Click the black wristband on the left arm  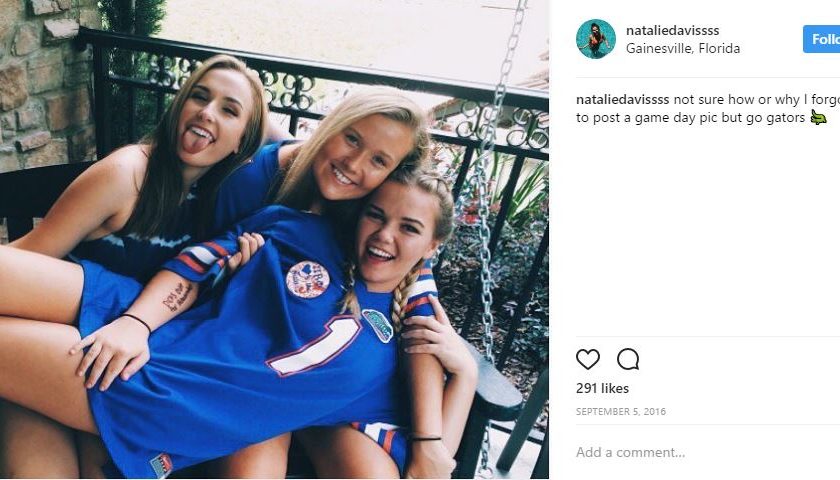(136, 320)
